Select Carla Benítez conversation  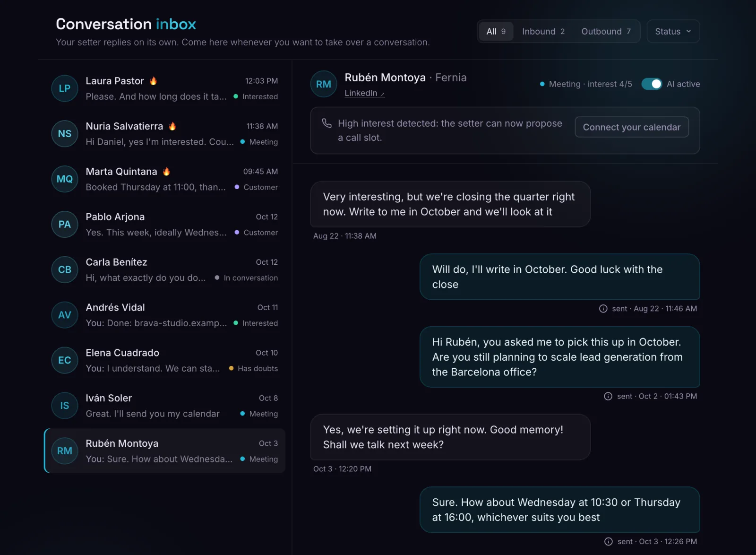[164, 270]
